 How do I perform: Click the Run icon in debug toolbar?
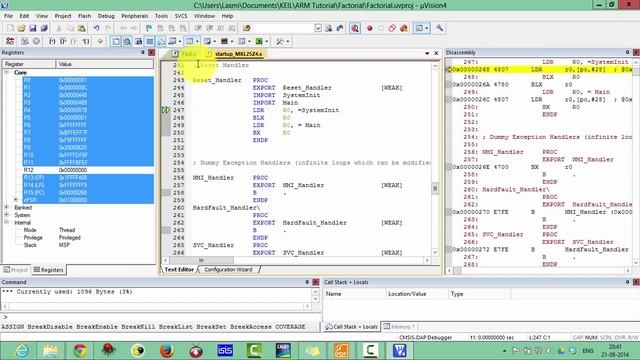(x=25, y=41)
